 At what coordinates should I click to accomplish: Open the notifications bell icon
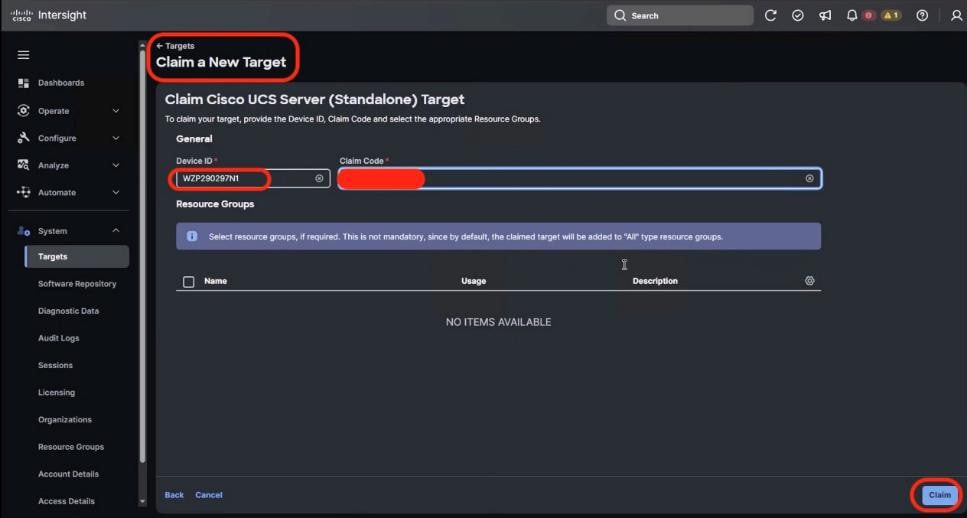pos(852,15)
